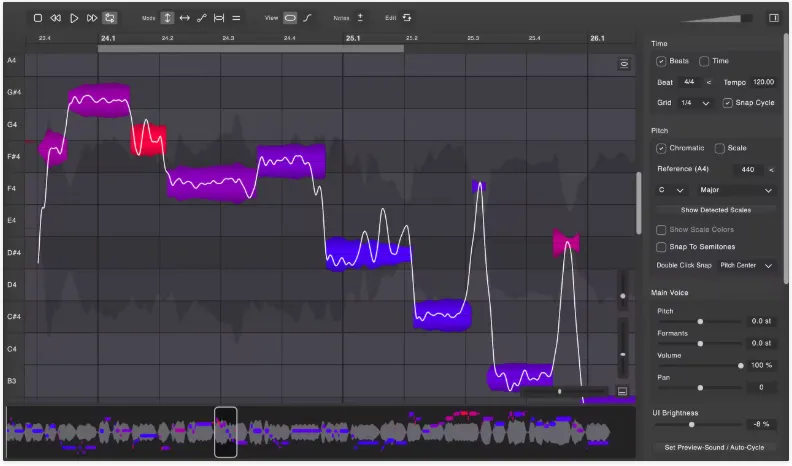Click Show Detected Scales button
Viewport: 792px width, 466px height.
(x=715, y=210)
